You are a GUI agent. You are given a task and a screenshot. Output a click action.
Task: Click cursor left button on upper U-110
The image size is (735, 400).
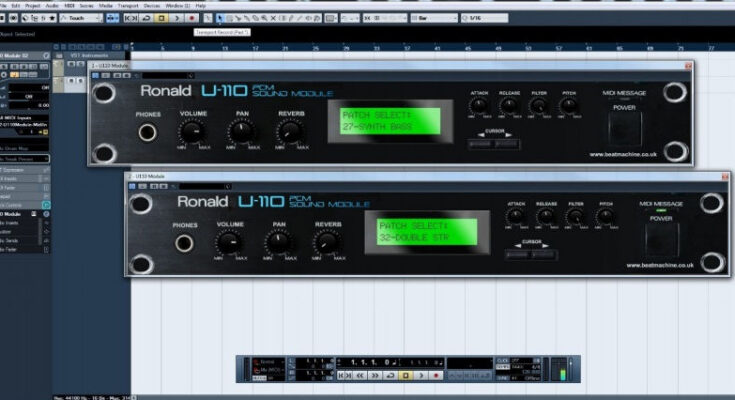[x=482, y=144]
